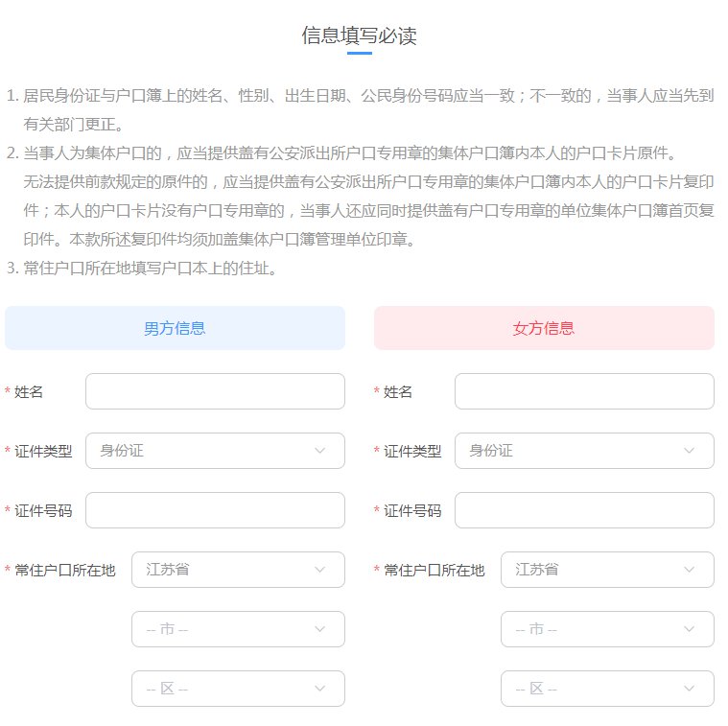Click chevron arrow in female 证件类型 field
The image size is (728, 726).
690,451
